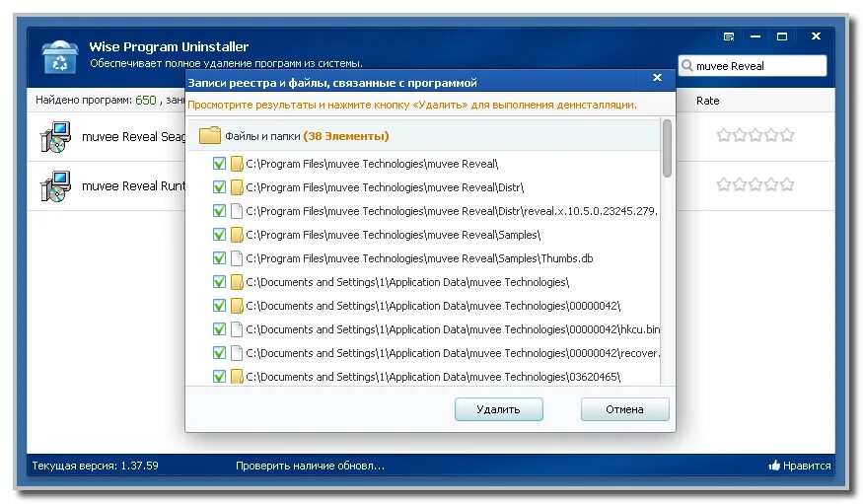
Task: Minimize the Wise Program Uninstaller window
Action: [x=755, y=36]
